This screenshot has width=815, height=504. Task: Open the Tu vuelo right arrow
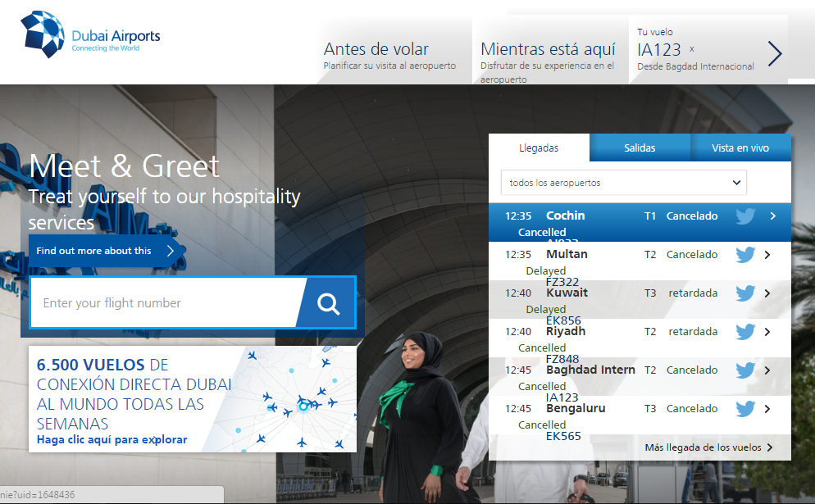(x=775, y=53)
